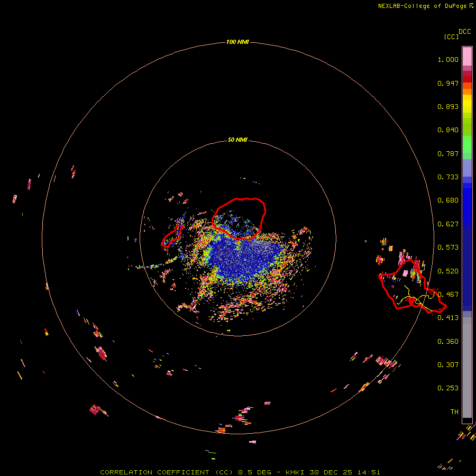This screenshot has height=476, width=476.
Task: Click the 30 DEC 25 14:51 timestamp
Action: (x=344, y=472)
